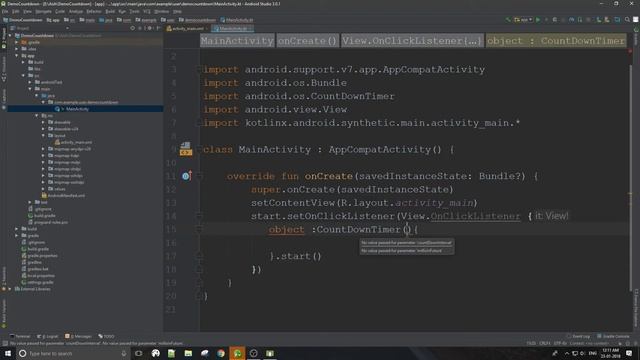Open the SDK Manager toolbar icon
The height and width of the screenshot is (360, 640).
click(607, 20)
